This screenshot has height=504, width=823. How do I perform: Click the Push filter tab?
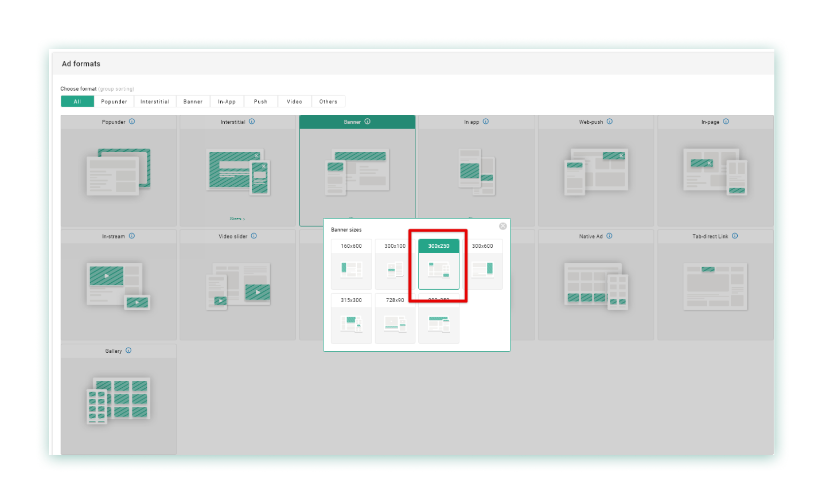[261, 101]
